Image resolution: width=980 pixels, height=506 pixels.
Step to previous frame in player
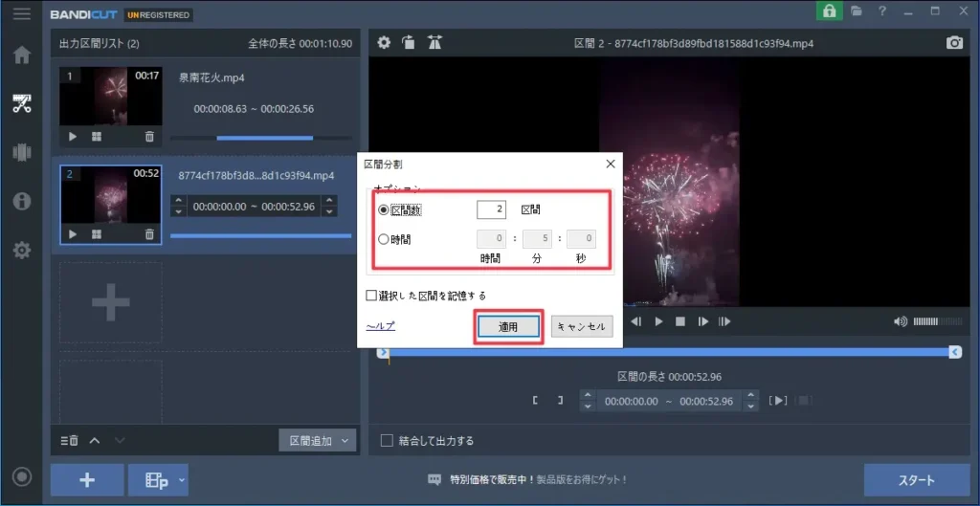636,321
